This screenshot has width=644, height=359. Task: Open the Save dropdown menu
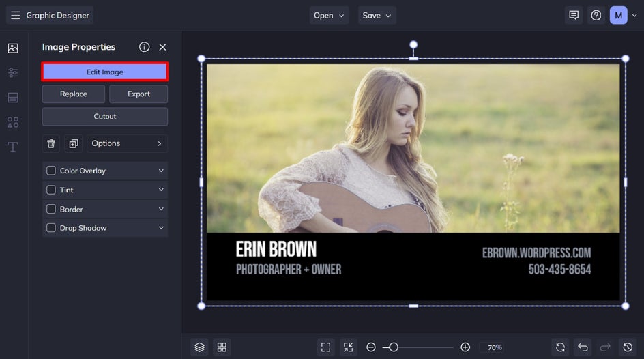click(x=377, y=15)
